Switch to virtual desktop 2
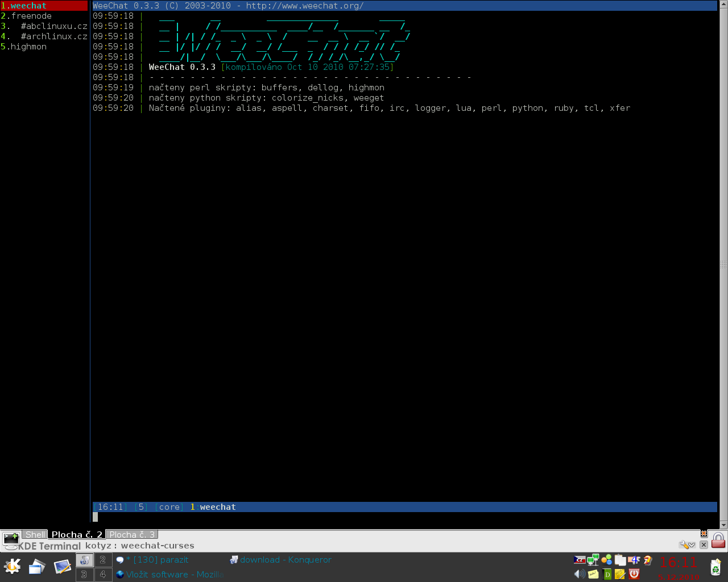728x582 pixels. click(x=103, y=560)
